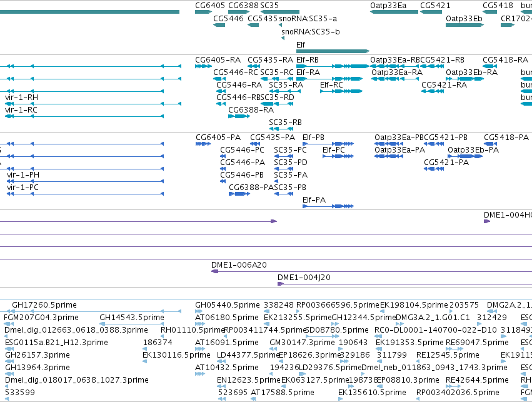The height and width of the screenshot is (402, 532).
Task: Click protein Oatp33Ea-PA label
Action: pyautogui.click(x=399, y=150)
